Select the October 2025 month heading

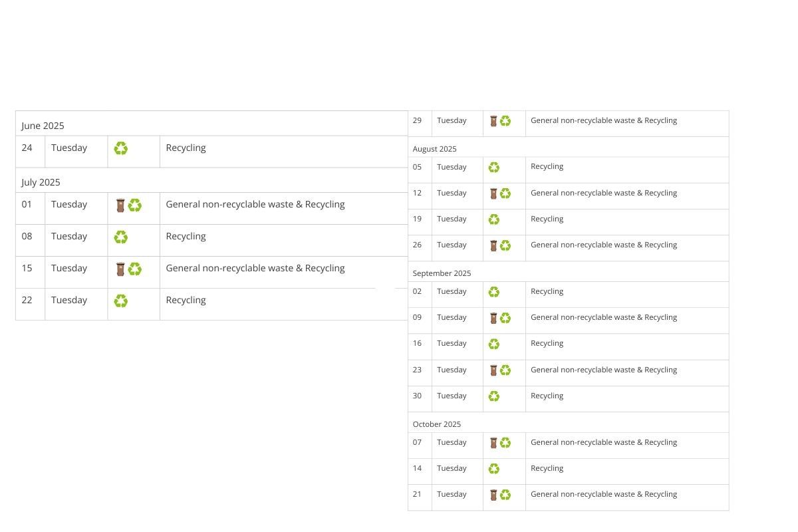click(x=437, y=424)
